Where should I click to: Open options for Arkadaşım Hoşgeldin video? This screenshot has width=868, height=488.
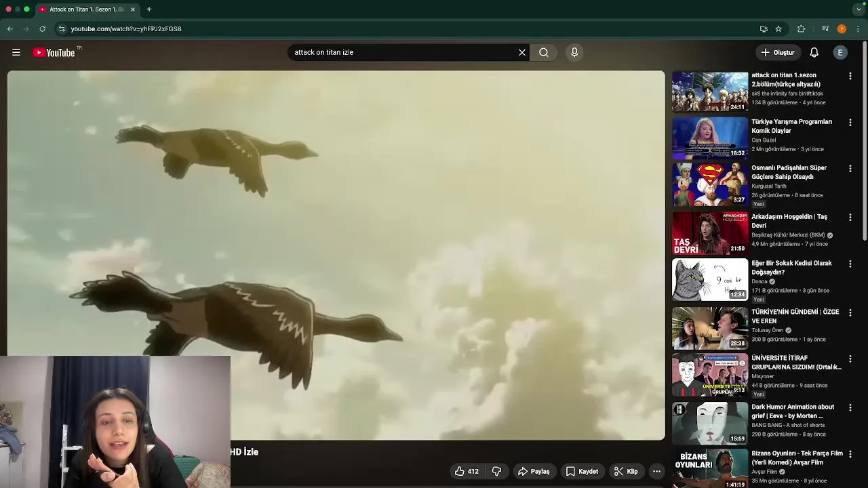click(x=850, y=218)
